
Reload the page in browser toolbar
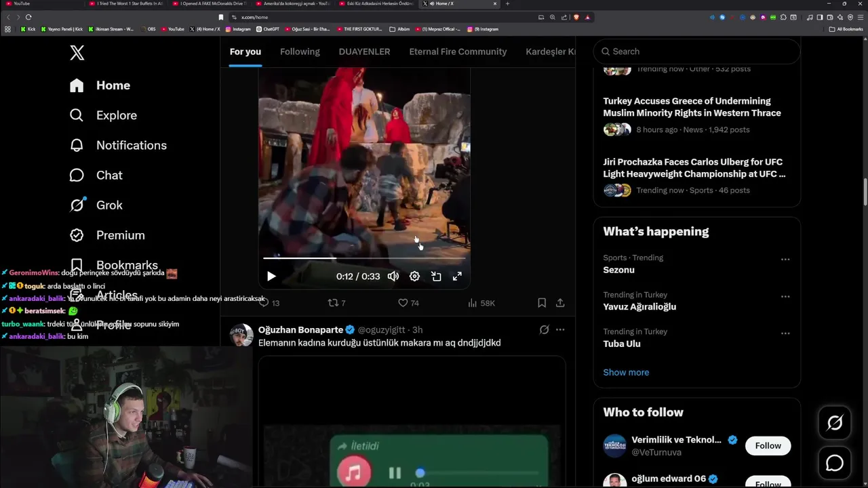pos(28,17)
